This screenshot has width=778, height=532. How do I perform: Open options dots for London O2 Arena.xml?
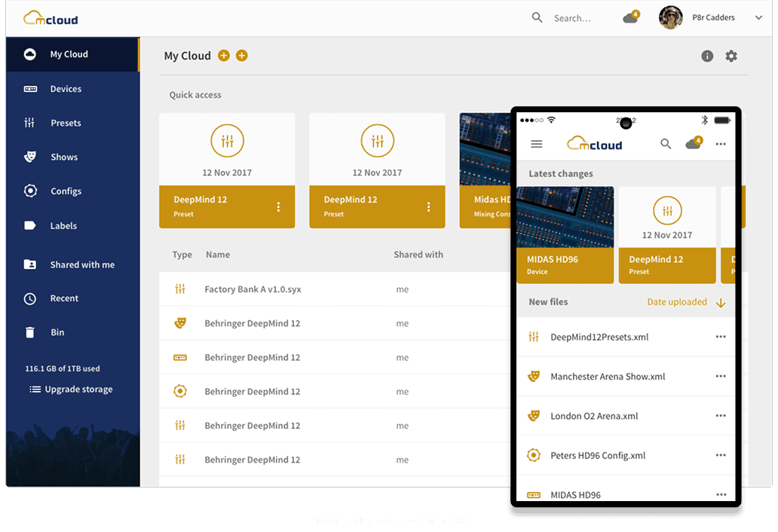tap(721, 416)
